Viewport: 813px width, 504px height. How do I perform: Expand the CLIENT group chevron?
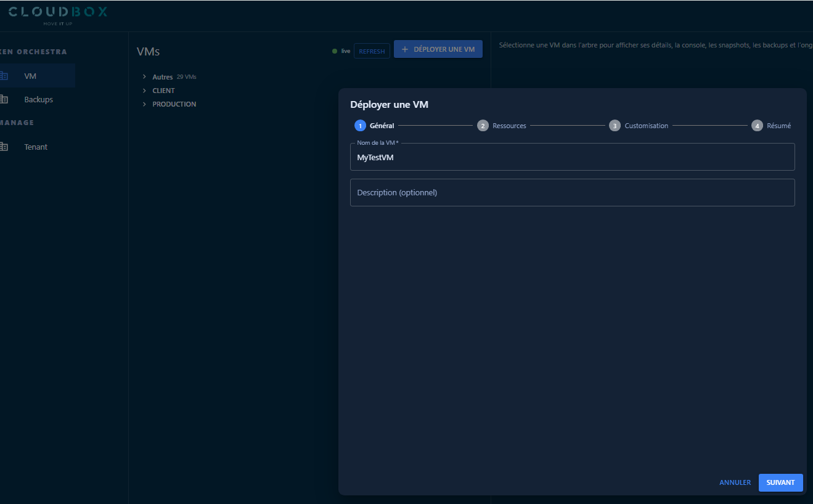tap(145, 91)
